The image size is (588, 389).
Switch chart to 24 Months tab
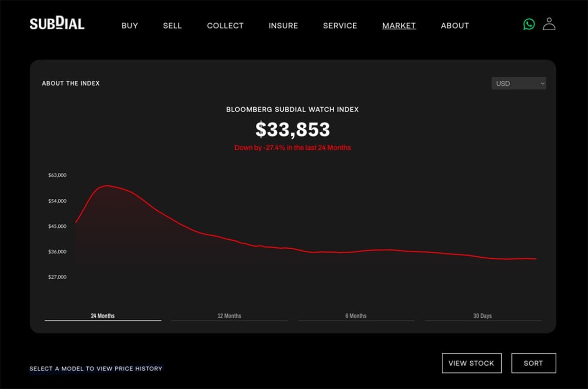pos(103,316)
